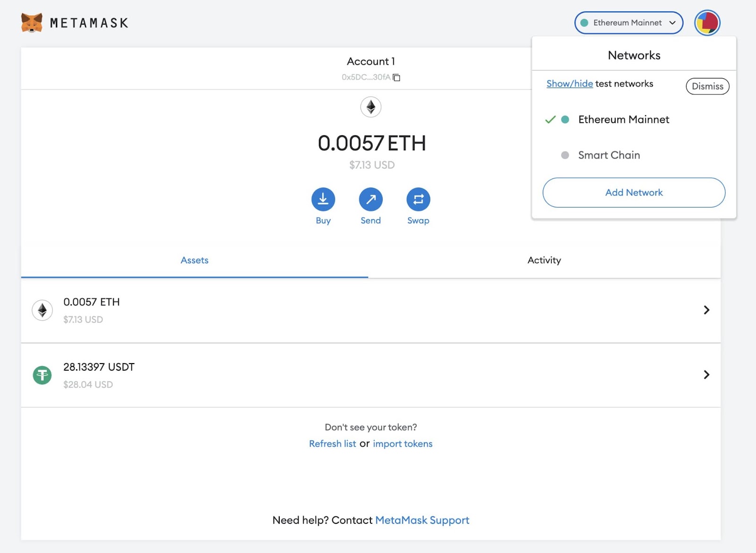Click the teal dot in network selector
Image resolution: width=756 pixels, height=553 pixels.
584,23
